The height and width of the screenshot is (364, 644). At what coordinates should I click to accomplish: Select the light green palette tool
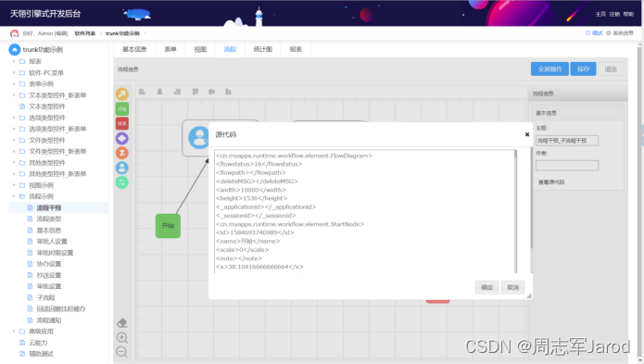coord(122,182)
